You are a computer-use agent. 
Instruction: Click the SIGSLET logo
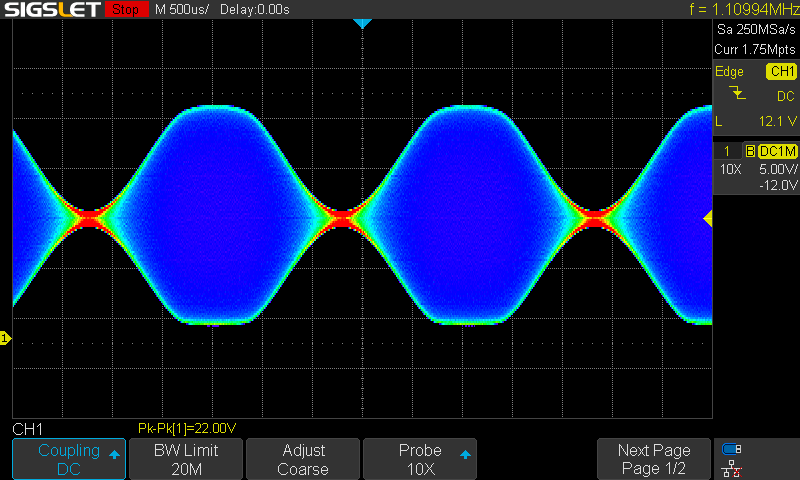52,9
